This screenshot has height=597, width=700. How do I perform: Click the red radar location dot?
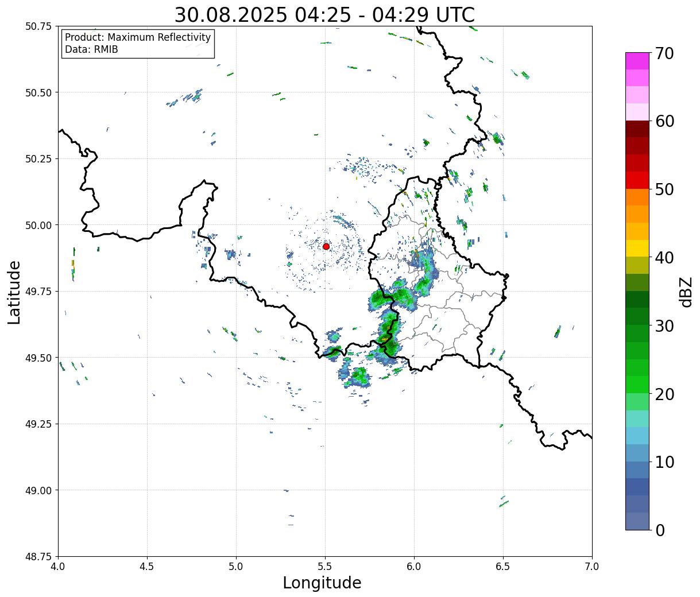pyautogui.click(x=326, y=246)
